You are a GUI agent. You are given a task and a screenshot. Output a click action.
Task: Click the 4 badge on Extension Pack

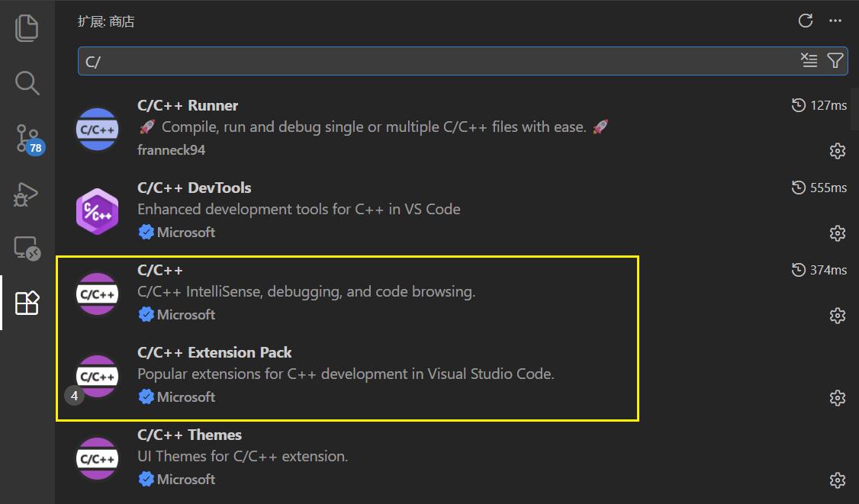[x=75, y=396]
